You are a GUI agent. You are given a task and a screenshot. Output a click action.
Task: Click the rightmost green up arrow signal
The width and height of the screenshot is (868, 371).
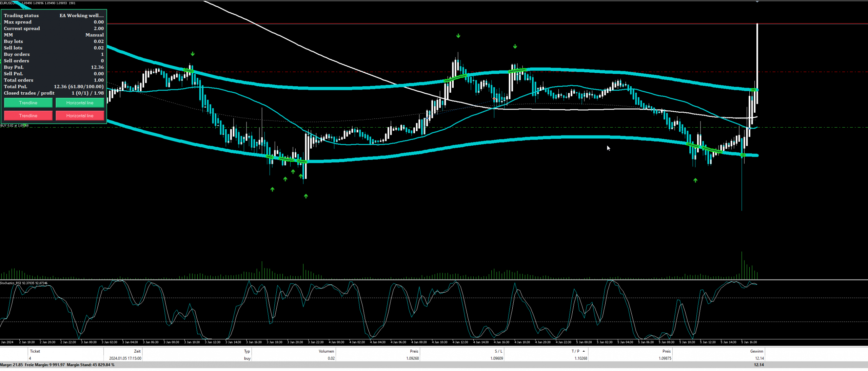click(x=695, y=181)
